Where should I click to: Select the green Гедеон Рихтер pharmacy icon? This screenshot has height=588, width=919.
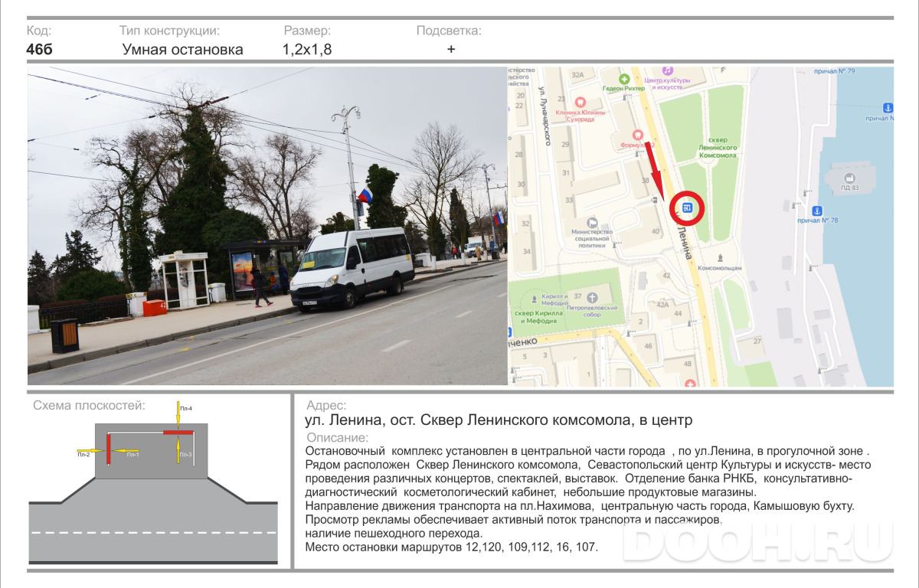pyautogui.click(x=624, y=78)
